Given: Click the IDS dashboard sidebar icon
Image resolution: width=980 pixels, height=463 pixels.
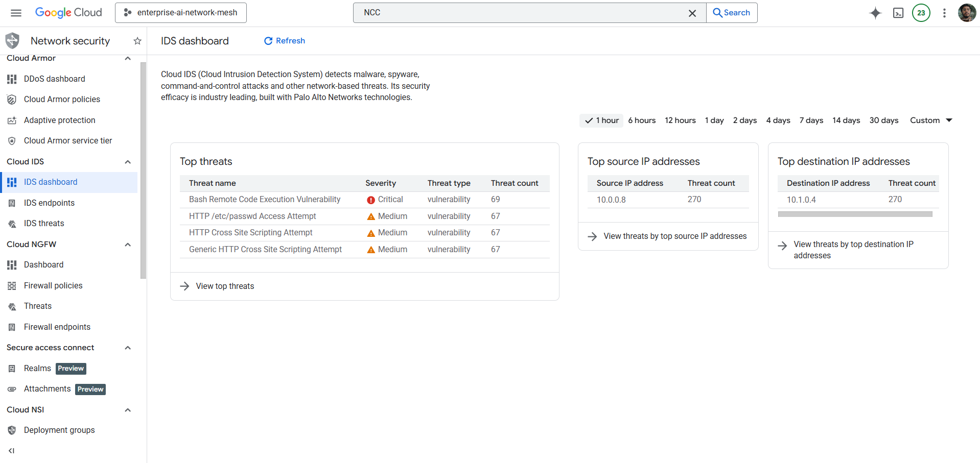Looking at the screenshot, I should (12, 182).
